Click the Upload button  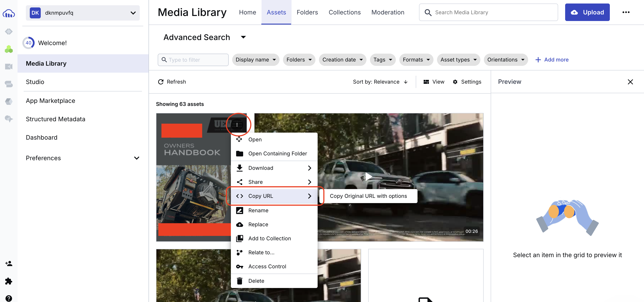pos(587,12)
